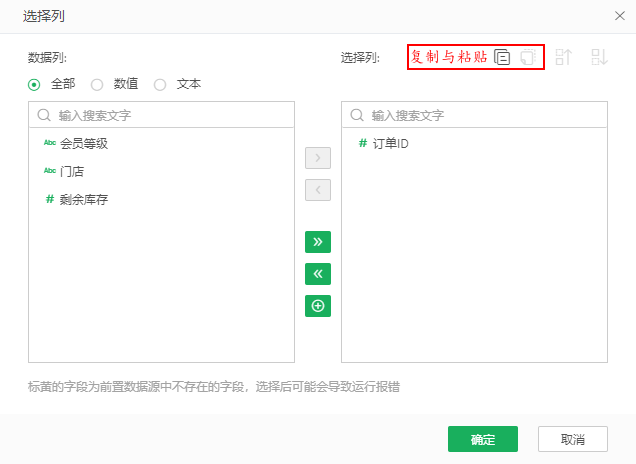This screenshot has height=464, width=636.
Task: Select 会员等级 in the data column list
Action: pos(84,144)
